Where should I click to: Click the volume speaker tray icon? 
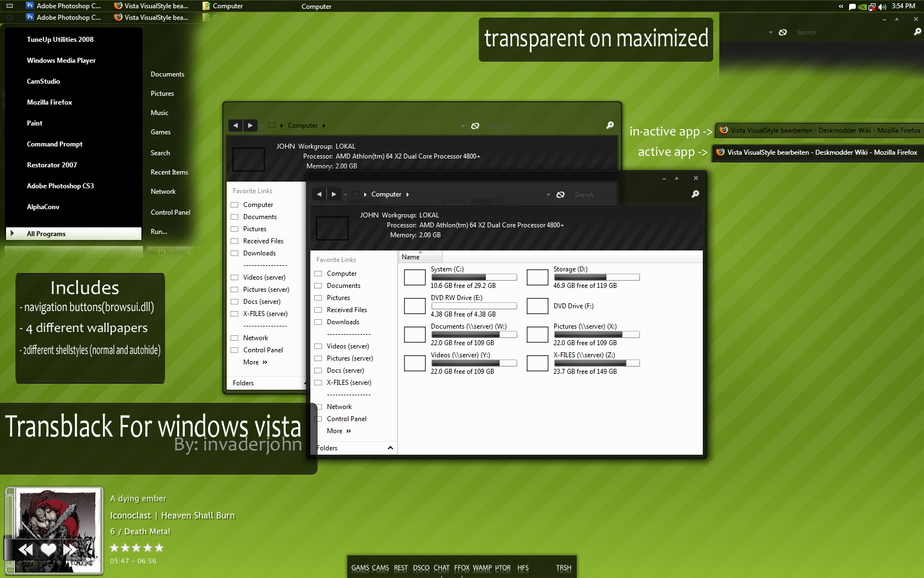pos(882,7)
